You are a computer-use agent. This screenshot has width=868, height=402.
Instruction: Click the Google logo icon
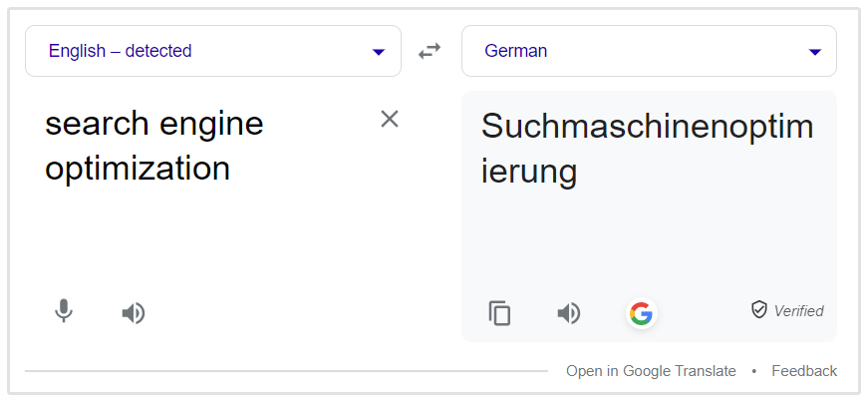(x=641, y=314)
